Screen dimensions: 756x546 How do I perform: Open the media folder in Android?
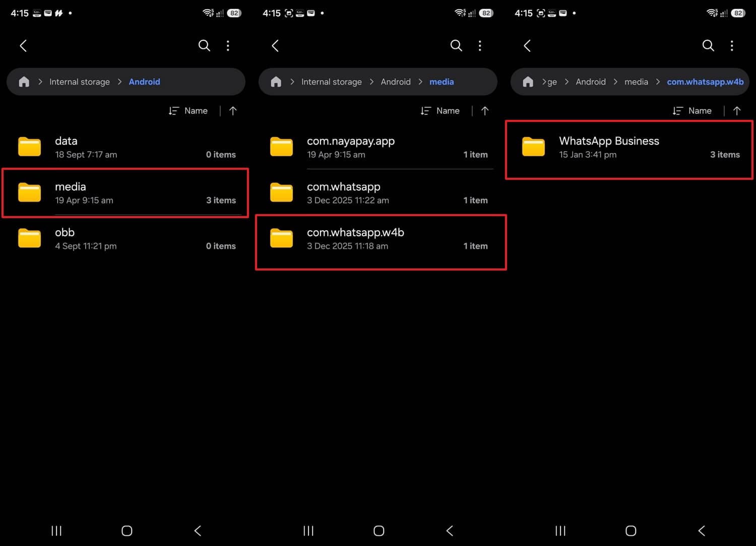126,193
